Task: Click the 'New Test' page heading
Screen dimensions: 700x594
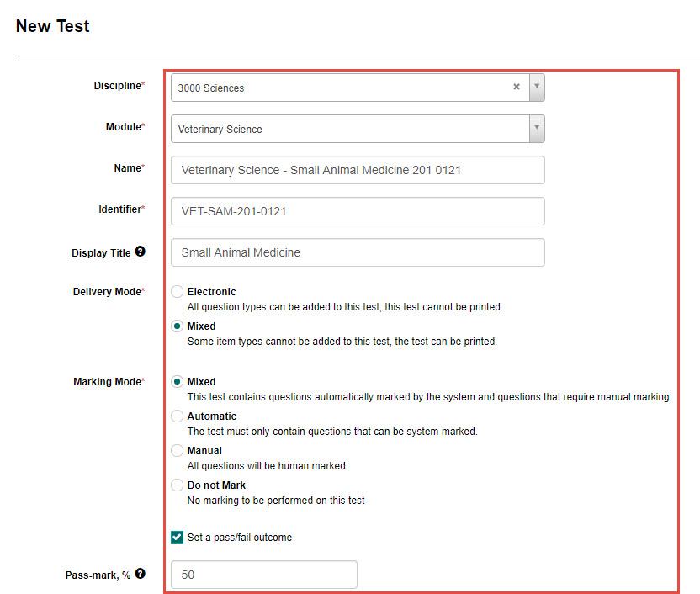Action: click(x=53, y=26)
